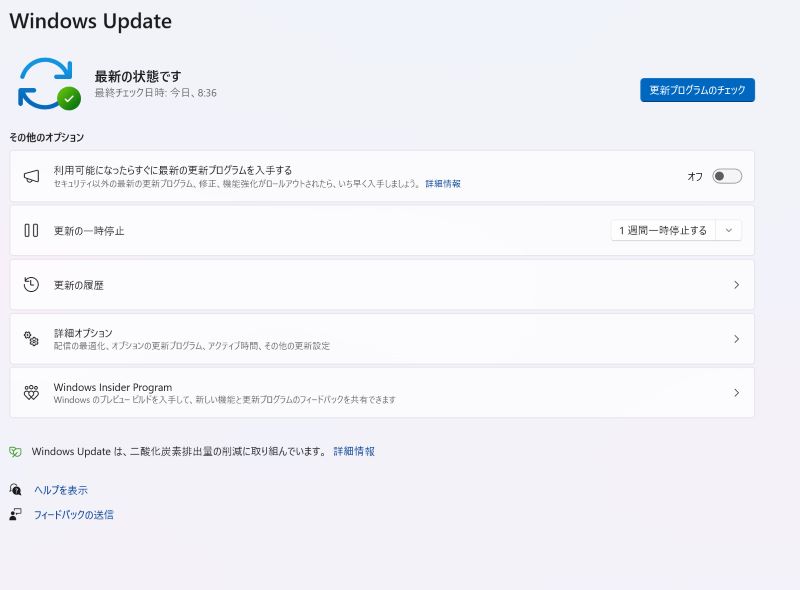The image size is (800, 590).
Task: Click the megaphone icon for latest updates
Action: [32, 177]
